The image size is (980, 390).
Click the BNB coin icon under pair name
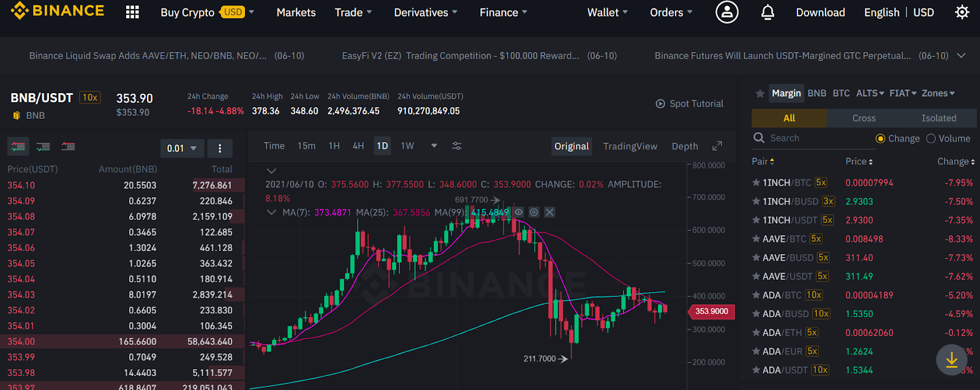(x=17, y=115)
